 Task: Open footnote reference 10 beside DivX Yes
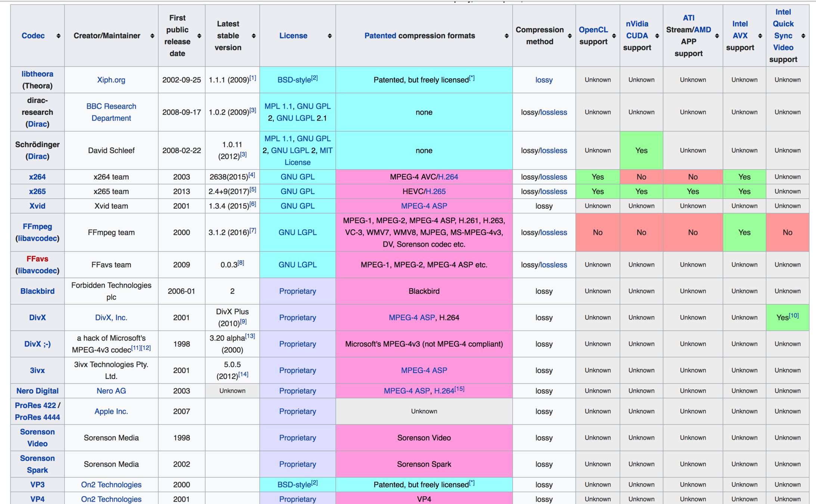(x=794, y=315)
